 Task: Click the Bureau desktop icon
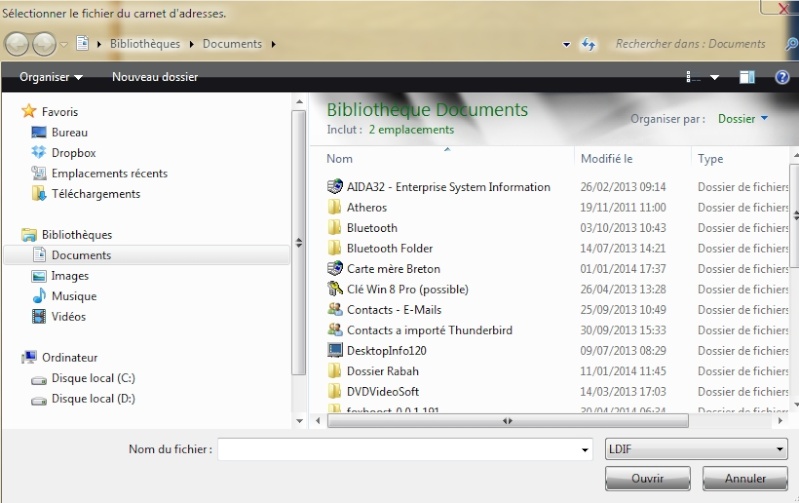pos(39,133)
